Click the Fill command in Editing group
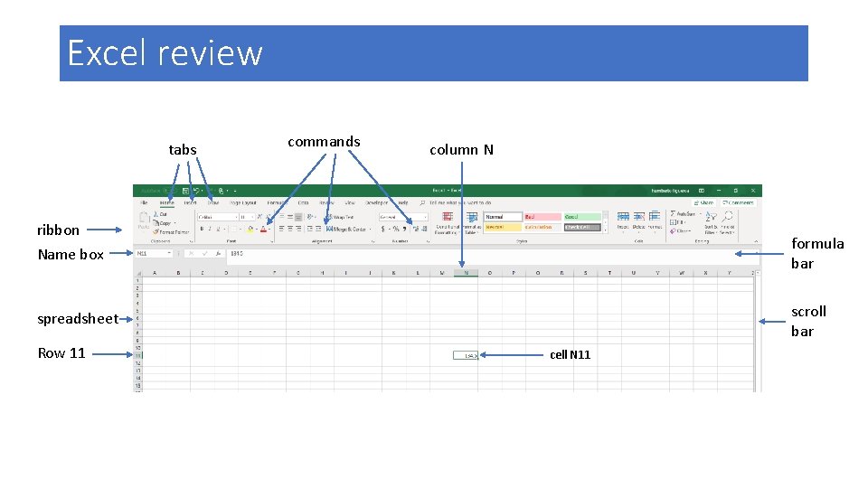Image resolution: width=868 pixels, height=488 pixels. [x=676, y=222]
